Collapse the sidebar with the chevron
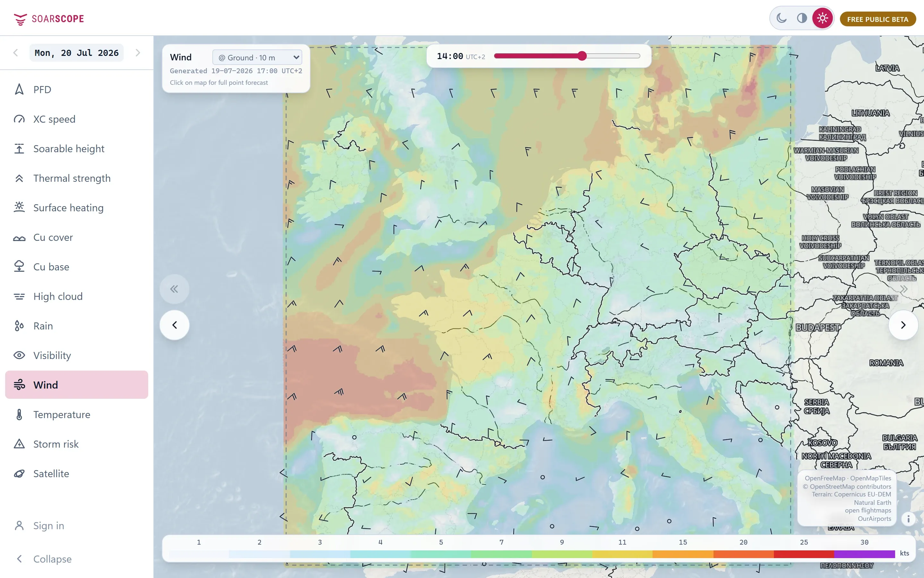The width and height of the screenshot is (924, 578). coord(19,559)
